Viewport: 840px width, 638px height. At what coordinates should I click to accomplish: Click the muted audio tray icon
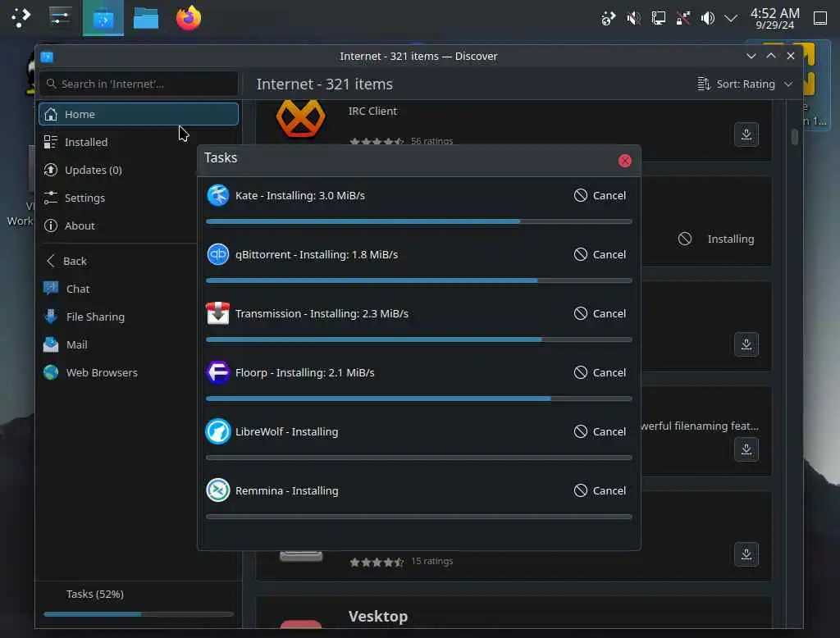tap(633, 19)
